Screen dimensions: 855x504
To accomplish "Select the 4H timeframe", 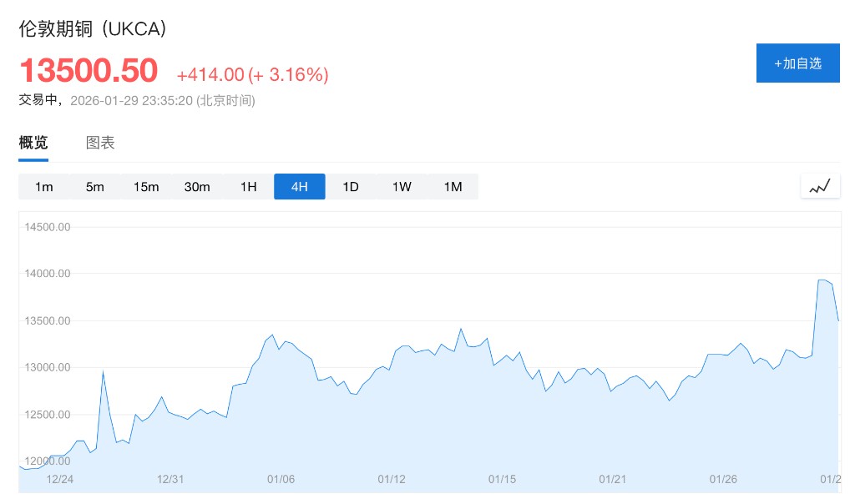I will click(300, 187).
